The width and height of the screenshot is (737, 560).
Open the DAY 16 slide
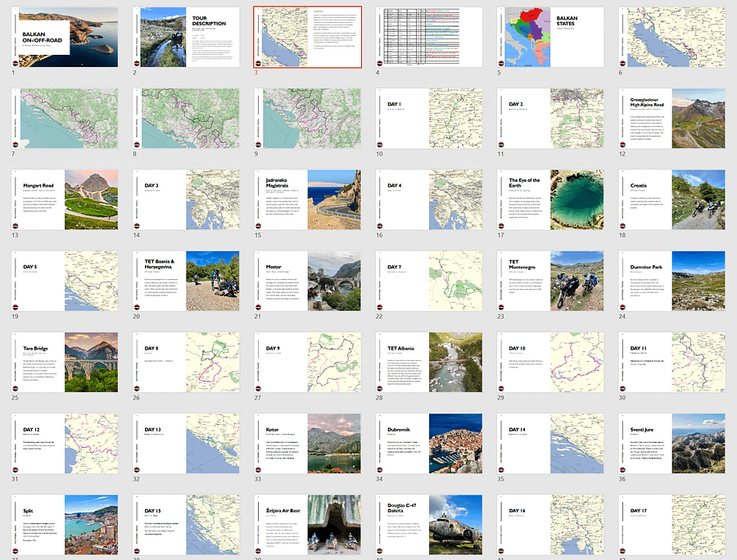[550, 525]
